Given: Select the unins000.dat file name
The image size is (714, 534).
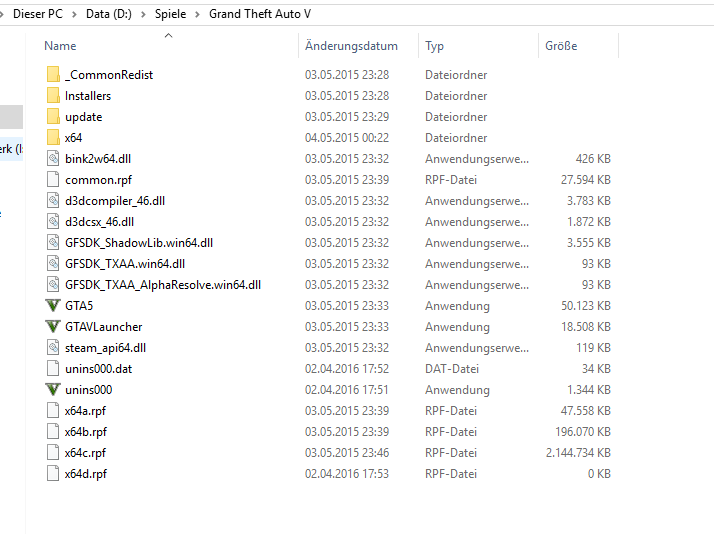Looking at the screenshot, I should (x=98, y=369).
